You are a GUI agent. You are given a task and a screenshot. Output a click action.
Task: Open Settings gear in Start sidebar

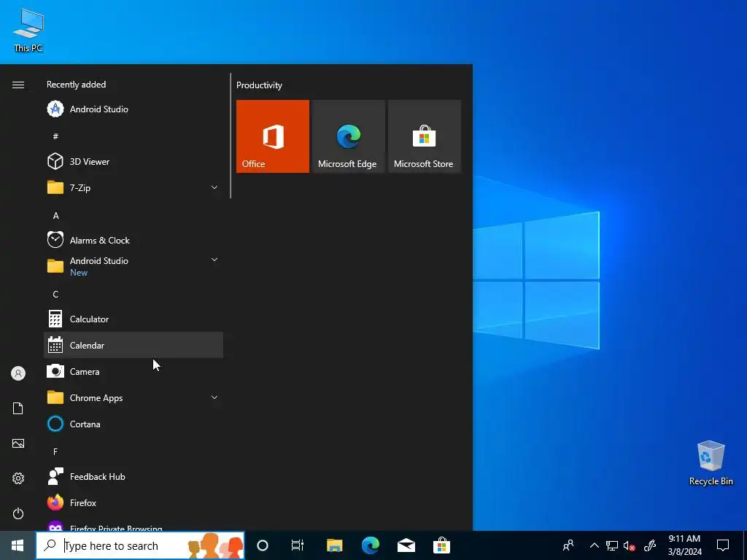click(18, 478)
